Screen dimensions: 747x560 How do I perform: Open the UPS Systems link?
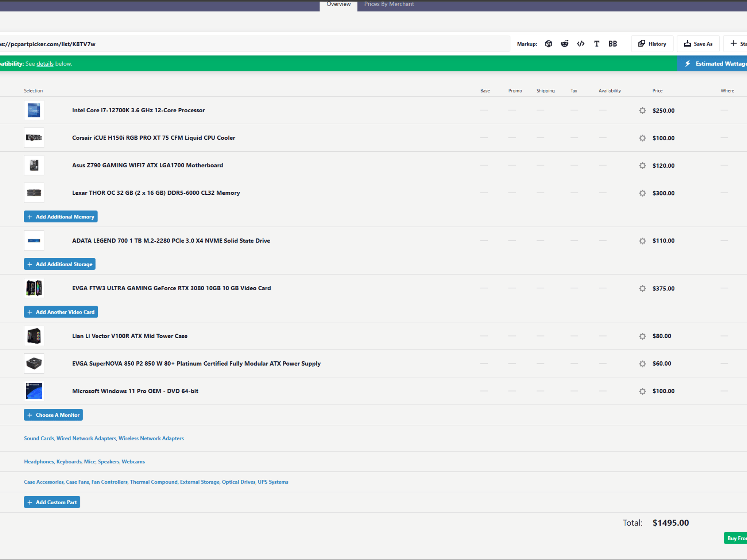point(273,482)
